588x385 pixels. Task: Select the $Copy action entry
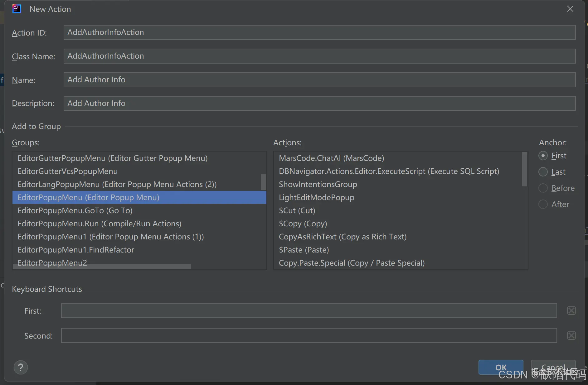click(303, 224)
